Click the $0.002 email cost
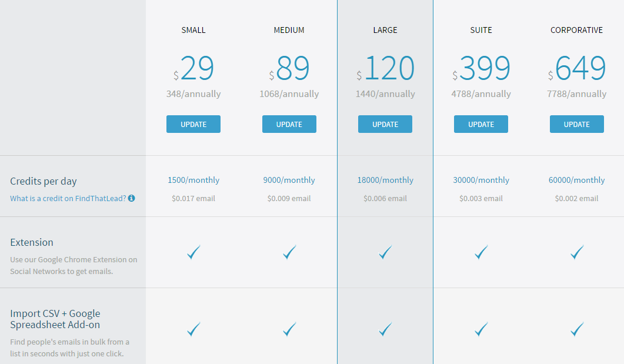The height and width of the screenshot is (364, 624). pyautogui.click(x=576, y=199)
